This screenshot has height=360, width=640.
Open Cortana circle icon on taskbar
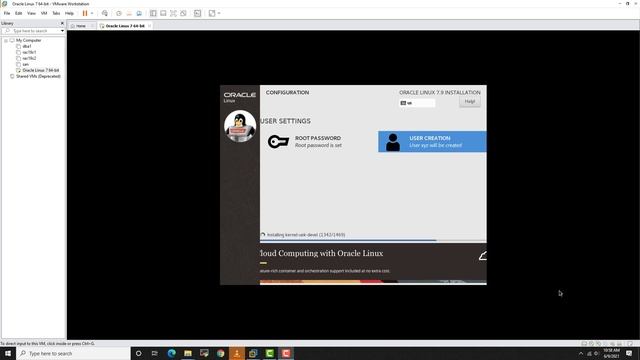(x=138, y=353)
